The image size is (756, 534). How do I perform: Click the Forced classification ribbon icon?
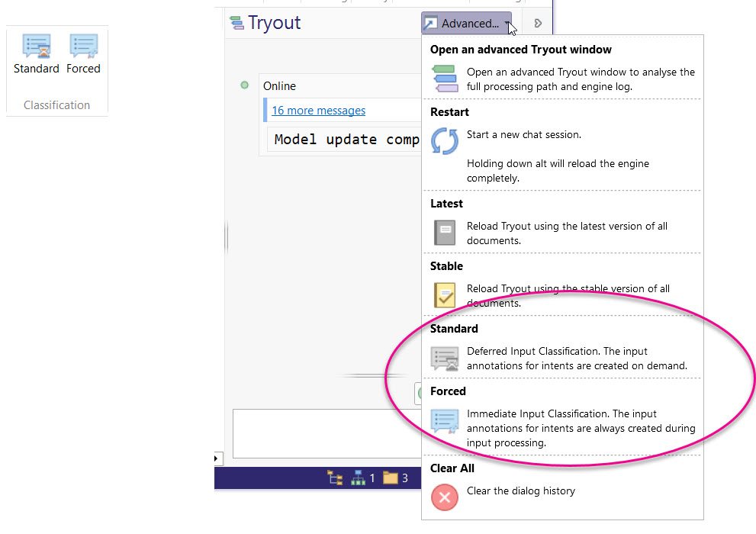83,47
